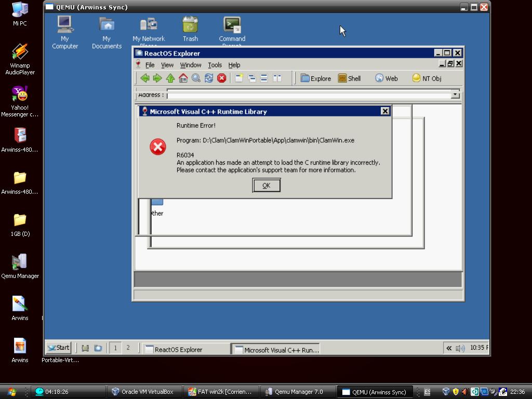
Task: Refresh the view using the Refresh icon
Action: point(209,78)
